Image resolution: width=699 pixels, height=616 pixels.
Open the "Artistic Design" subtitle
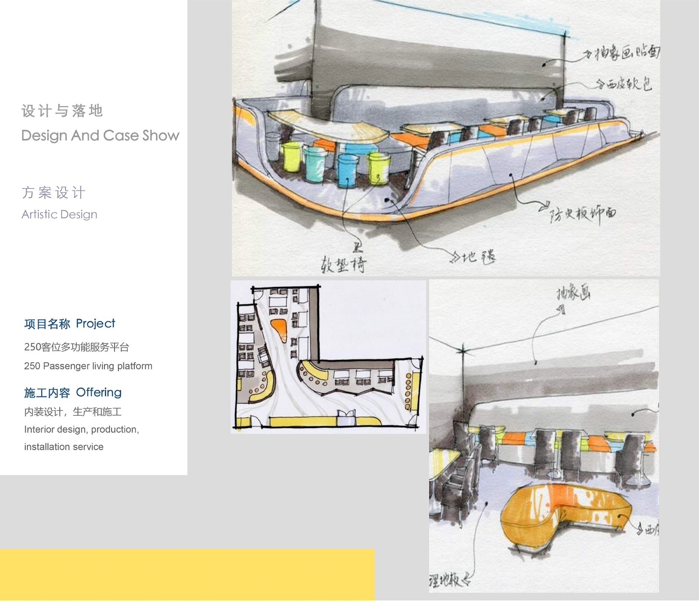click(59, 215)
